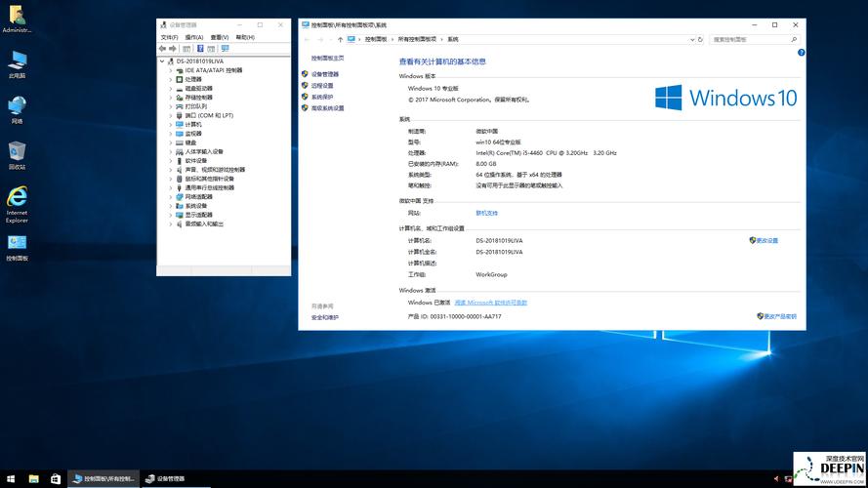Open the Windows Start button
The image size is (868, 488).
click(x=11, y=479)
